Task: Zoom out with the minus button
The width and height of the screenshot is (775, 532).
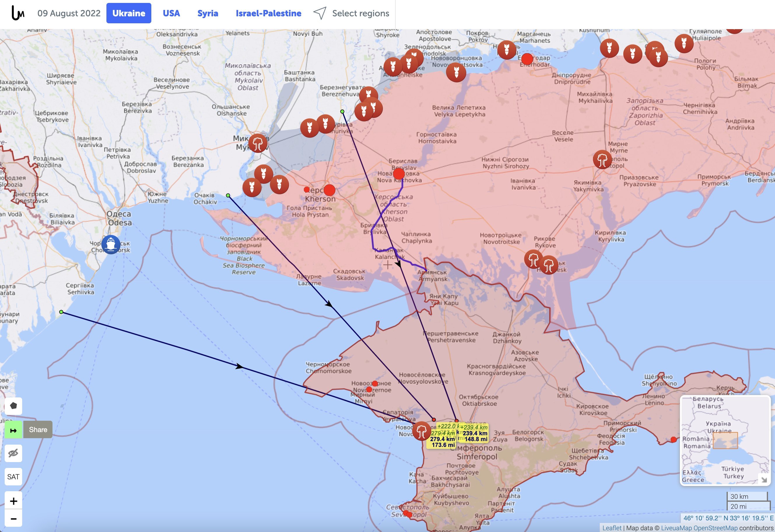Action: (x=13, y=518)
